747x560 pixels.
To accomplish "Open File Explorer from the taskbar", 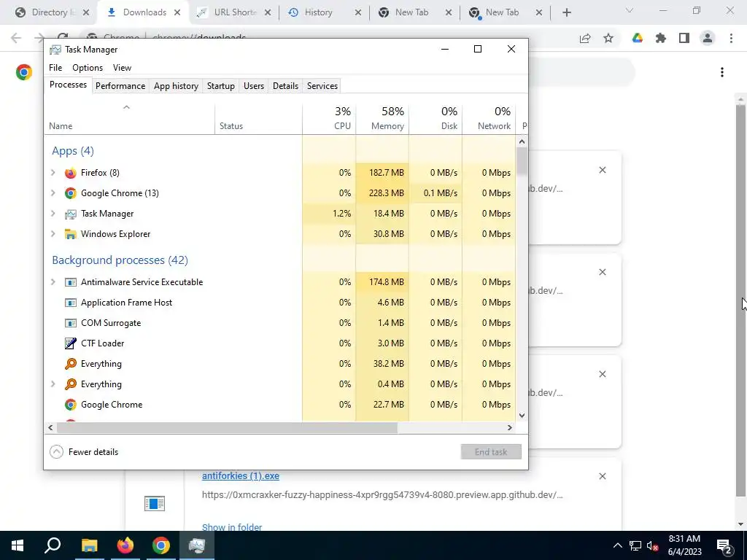I will point(90,545).
